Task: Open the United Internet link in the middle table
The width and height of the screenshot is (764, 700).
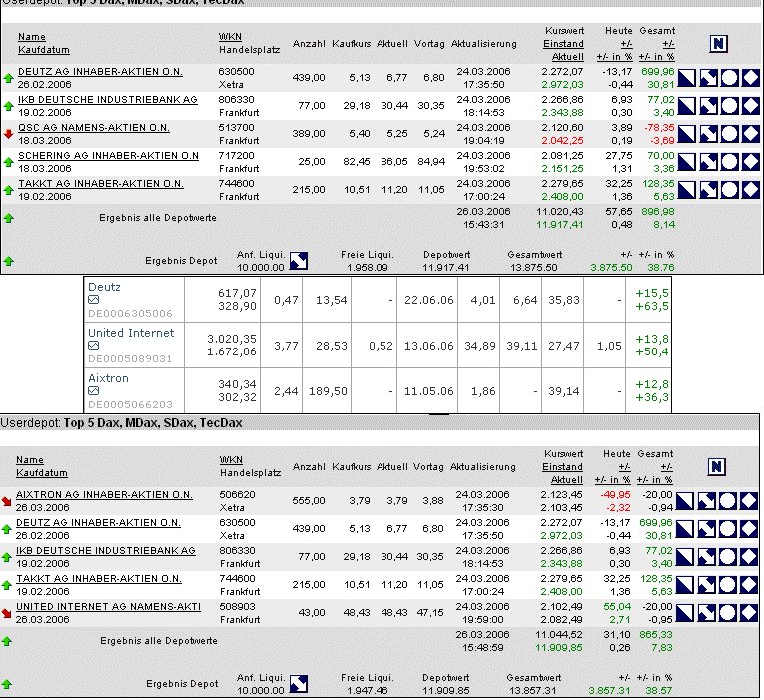Action: tap(131, 333)
